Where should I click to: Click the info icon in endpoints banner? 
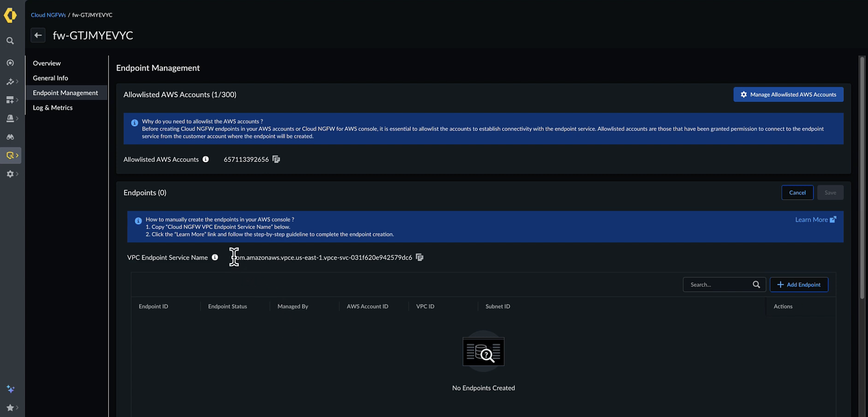click(x=138, y=221)
